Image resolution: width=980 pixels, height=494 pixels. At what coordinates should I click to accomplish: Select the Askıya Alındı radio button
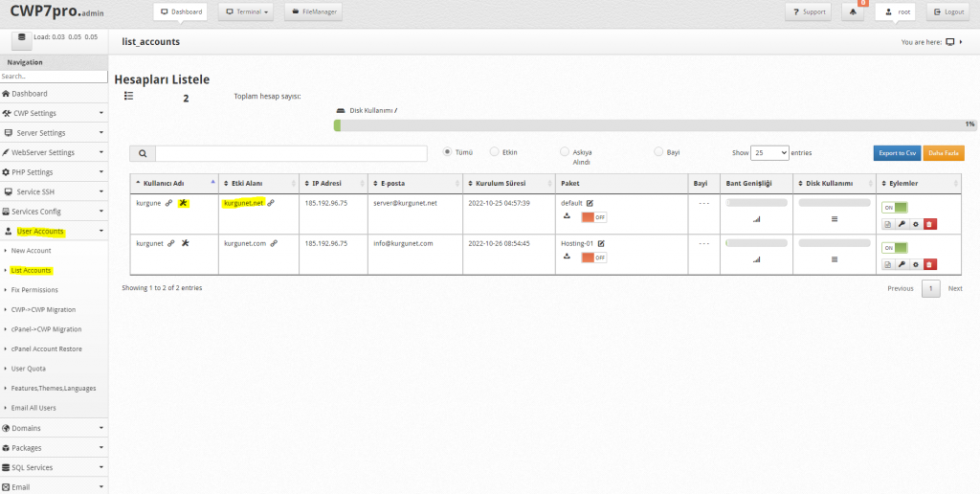pos(565,151)
